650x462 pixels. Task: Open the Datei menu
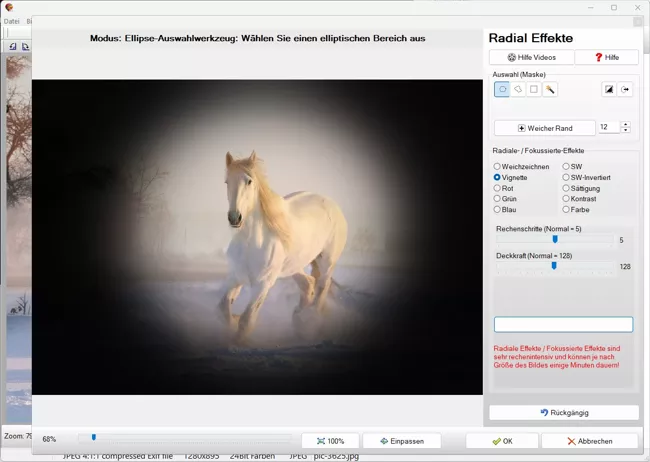pyautogui.click(x=12, y=21)
